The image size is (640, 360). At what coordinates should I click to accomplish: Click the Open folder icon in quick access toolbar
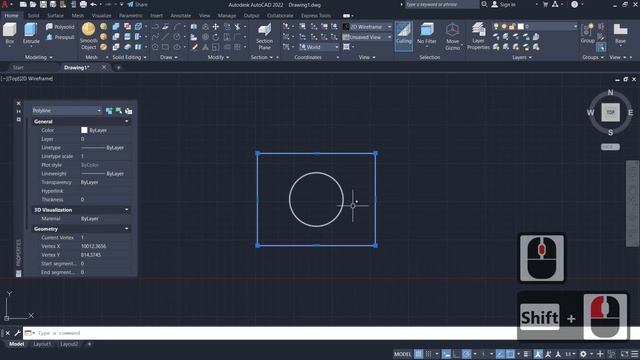(33, 4)
